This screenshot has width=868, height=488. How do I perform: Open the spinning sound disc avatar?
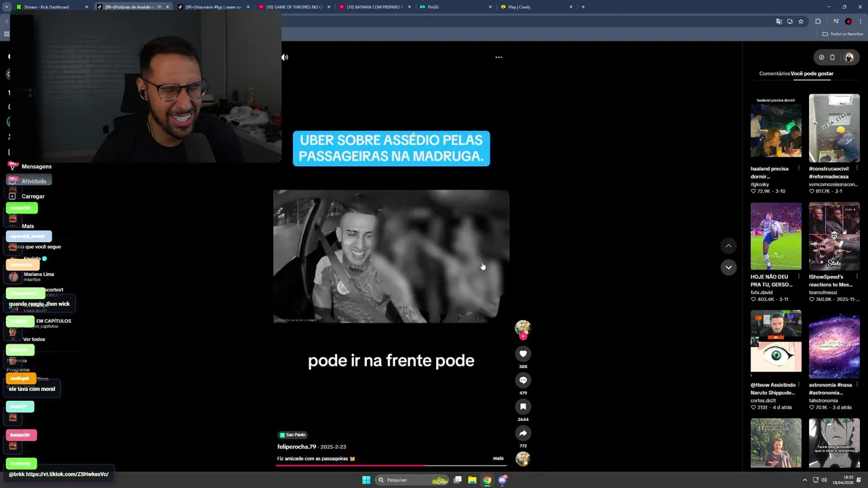tap(523, 459)
